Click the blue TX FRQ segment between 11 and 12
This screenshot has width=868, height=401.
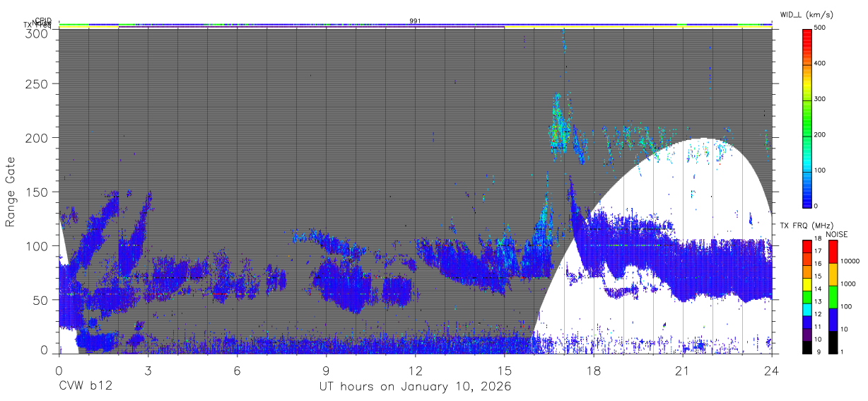tap(807, 321)
